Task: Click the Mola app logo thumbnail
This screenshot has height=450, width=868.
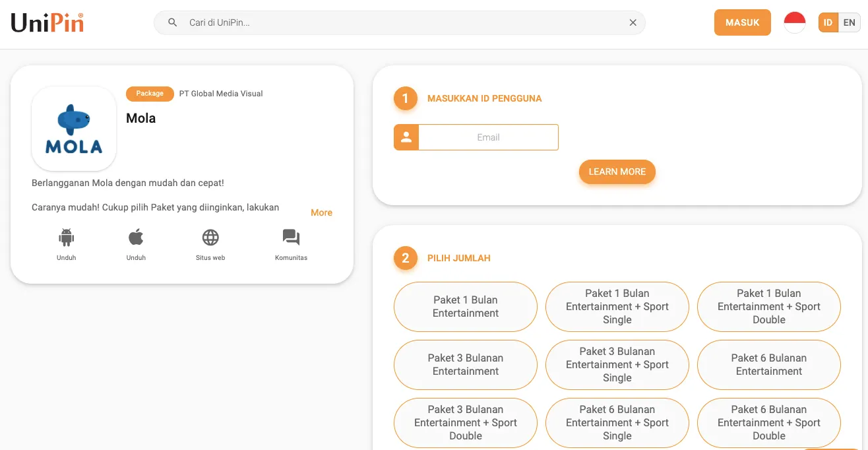Action: [x=74, y=129]
